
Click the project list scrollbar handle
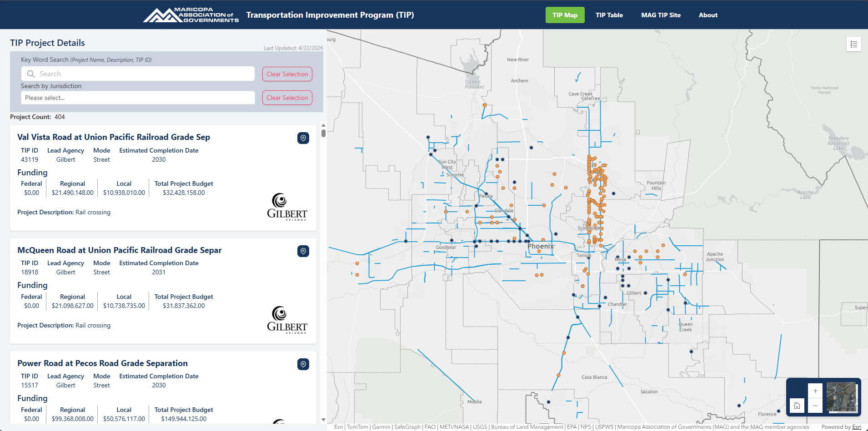pyautogui.click(x=323, y=133)
